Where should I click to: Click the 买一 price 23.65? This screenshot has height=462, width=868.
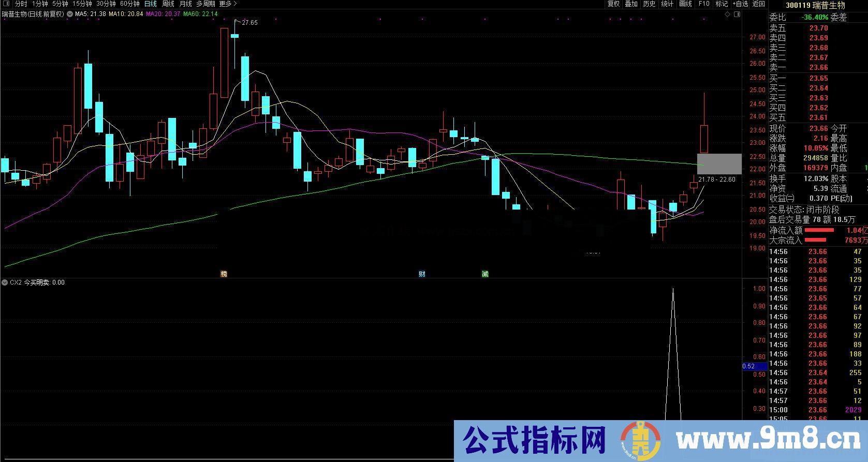tap(819, 78)
